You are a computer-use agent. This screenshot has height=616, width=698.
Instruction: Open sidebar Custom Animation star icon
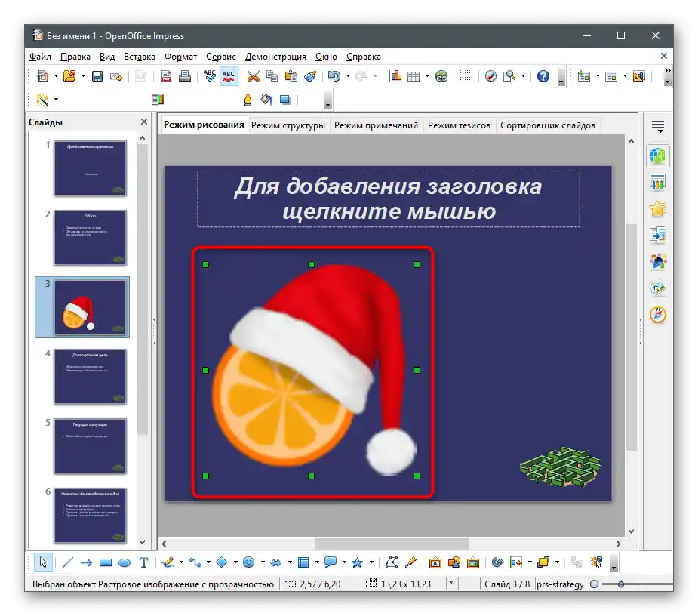coord(657,208)
